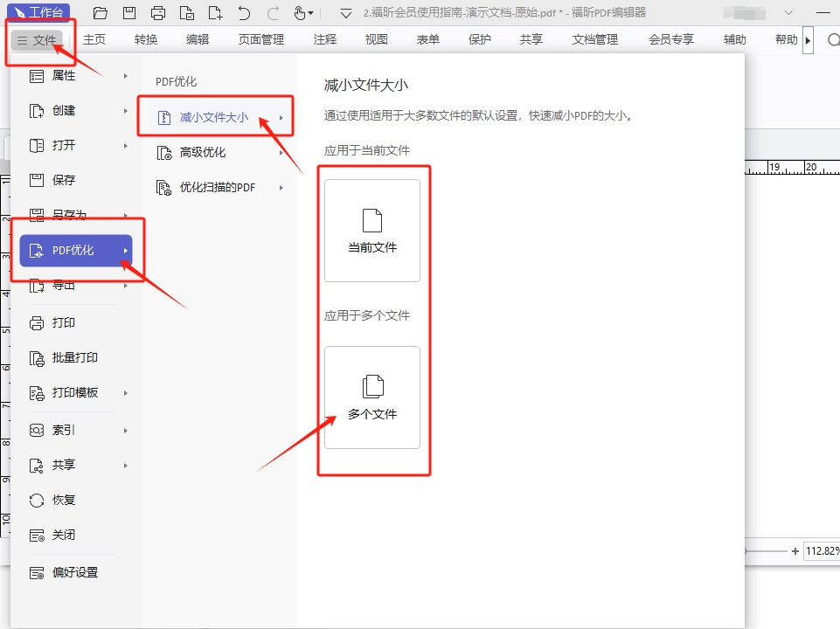The height and width of the screenshot is (629, 840).
Task: Switch to the 会员专享 ribbon tab
Action: [670, 39]
